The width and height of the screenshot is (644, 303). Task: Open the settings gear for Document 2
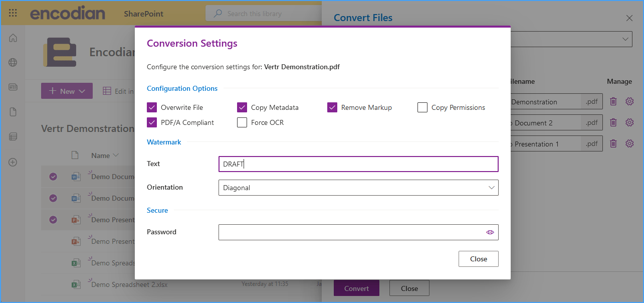[x=629, y=122]
